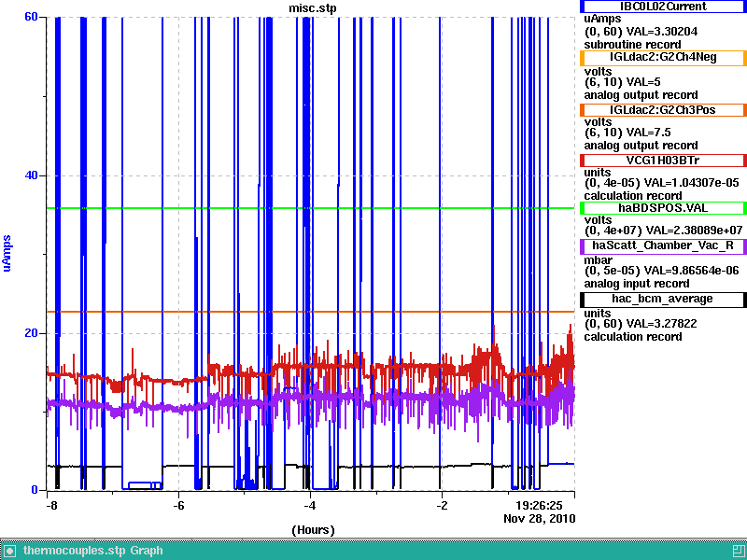
Task: Click the VAL=3.27822 readout
Action: [x=662, y=324]
